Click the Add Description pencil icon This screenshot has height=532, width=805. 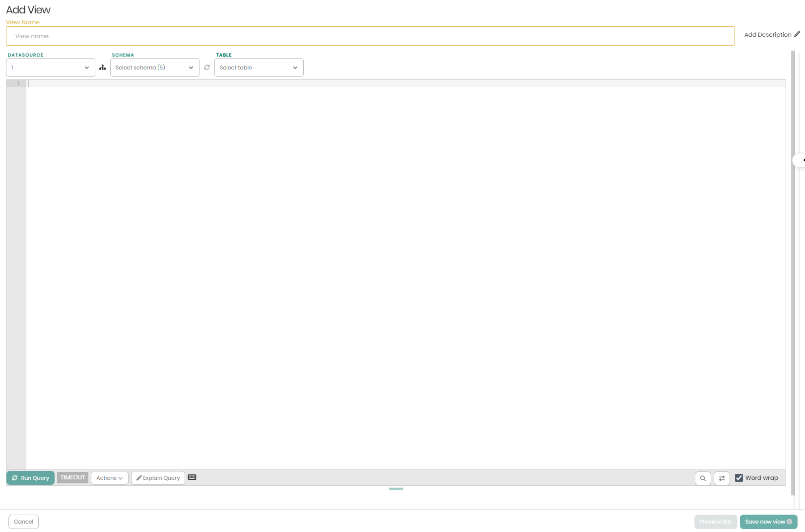tap(797, 34)
